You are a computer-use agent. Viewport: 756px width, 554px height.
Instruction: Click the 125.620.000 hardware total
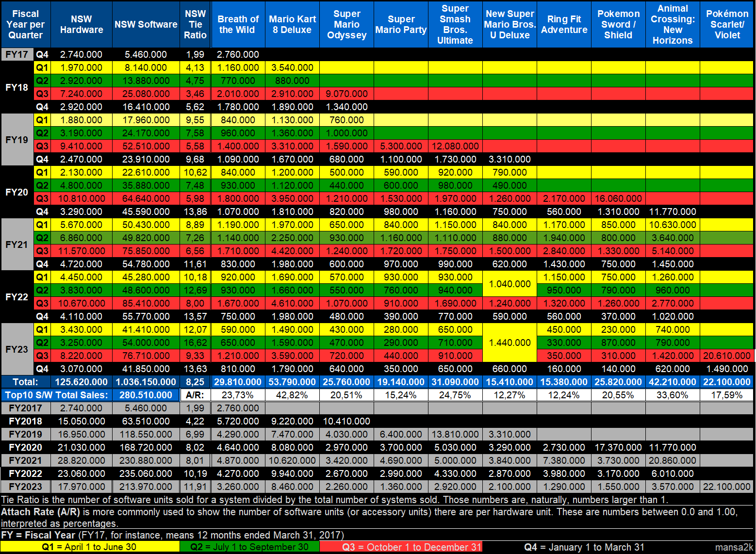click(x=82, y=382)
